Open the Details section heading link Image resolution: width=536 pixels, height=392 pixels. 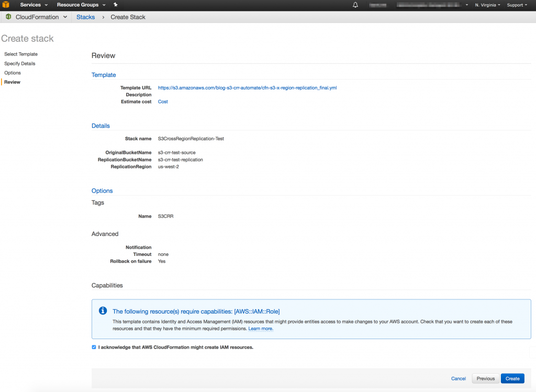tap(100, 126)
